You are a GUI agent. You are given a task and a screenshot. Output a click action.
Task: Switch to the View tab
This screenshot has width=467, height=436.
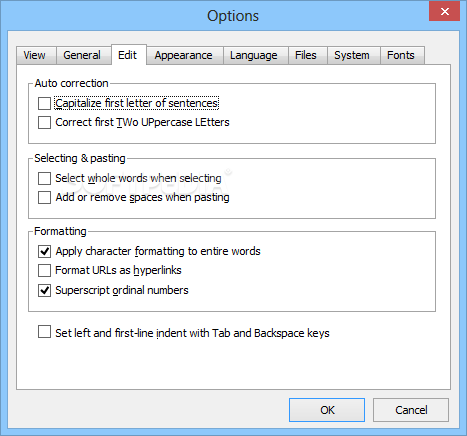36,55
